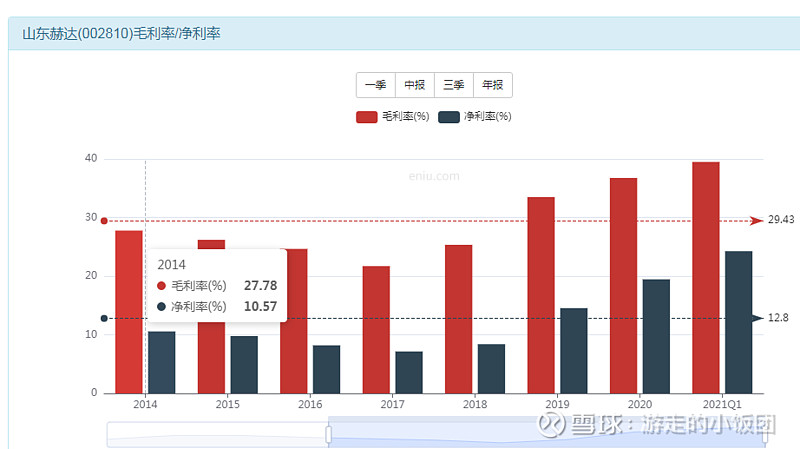
Task: Click the red 2016 gross margin bar
Action: click(x=294, y=357)
